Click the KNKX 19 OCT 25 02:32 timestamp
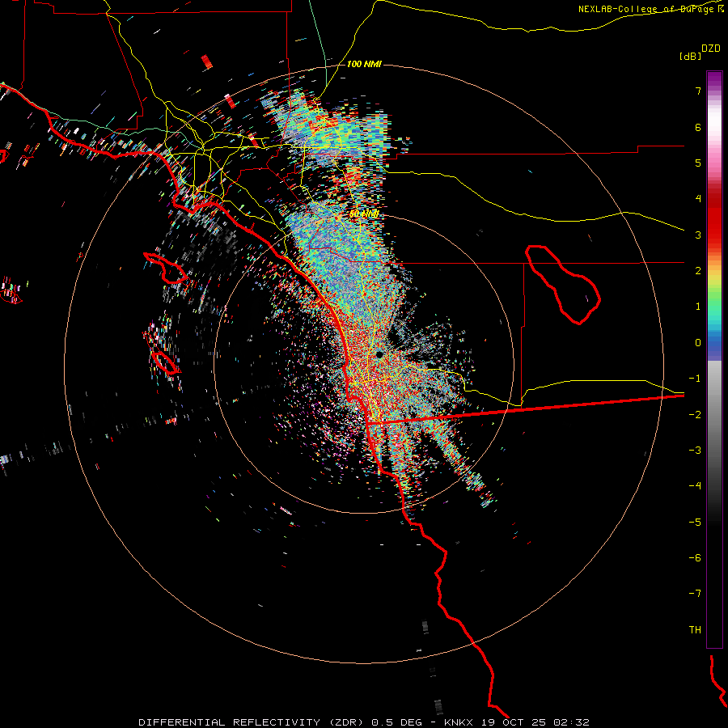Screen dimensions: 728x728 517,722
